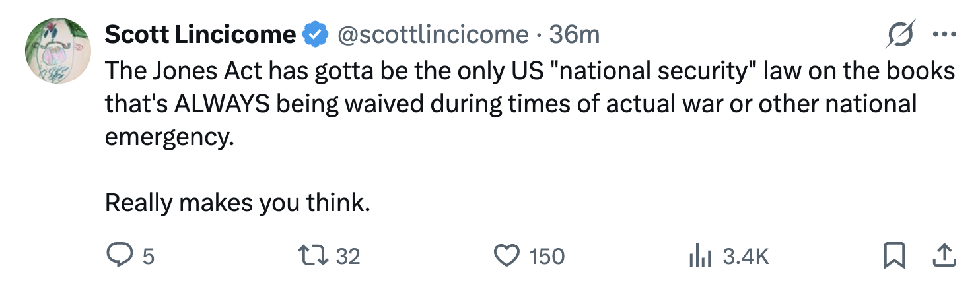Open analytics via the bar chart icon
This screenshot has height=289, width=980.
[x=699, y=256]
